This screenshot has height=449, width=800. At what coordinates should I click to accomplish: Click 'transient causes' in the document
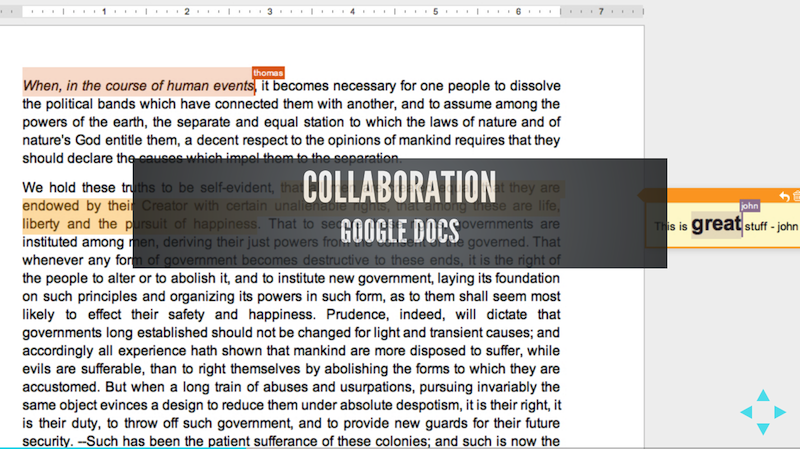(479, 333)
